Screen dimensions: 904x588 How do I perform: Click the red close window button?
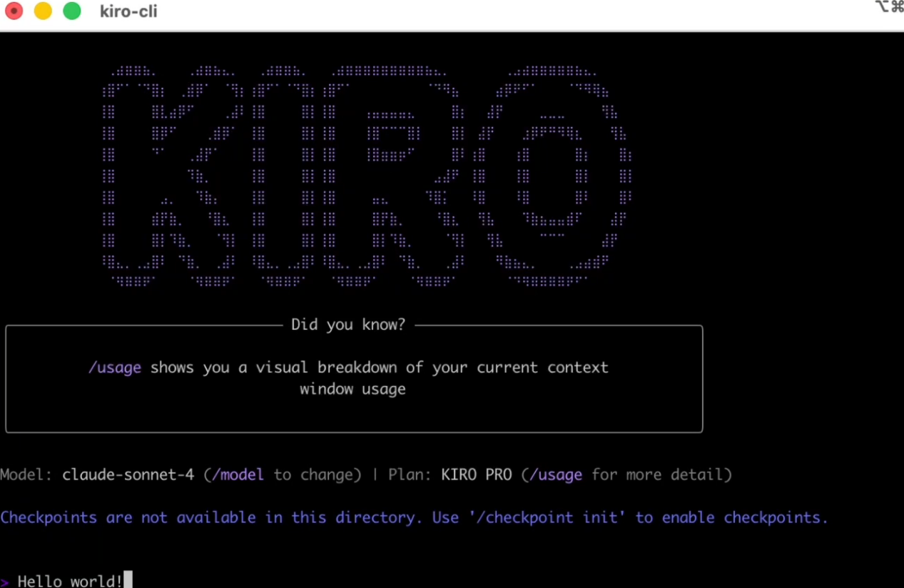[14, 11]
